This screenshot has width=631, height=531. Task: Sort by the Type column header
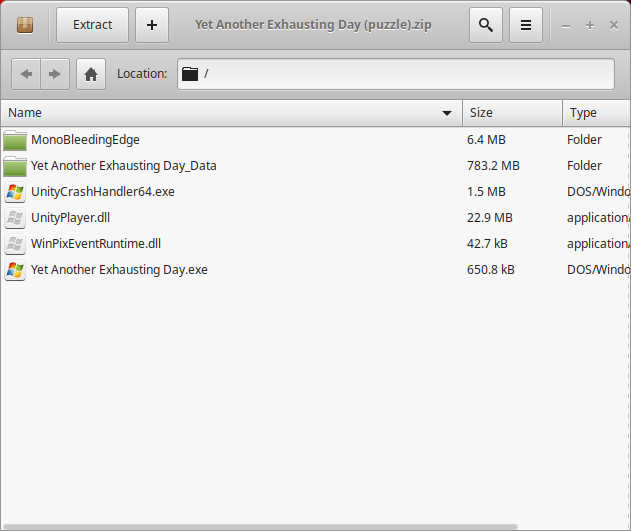point(596,113)
